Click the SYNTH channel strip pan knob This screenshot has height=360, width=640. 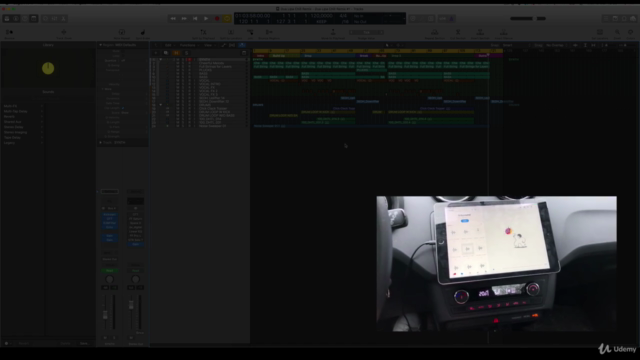(x=109, y=279)
